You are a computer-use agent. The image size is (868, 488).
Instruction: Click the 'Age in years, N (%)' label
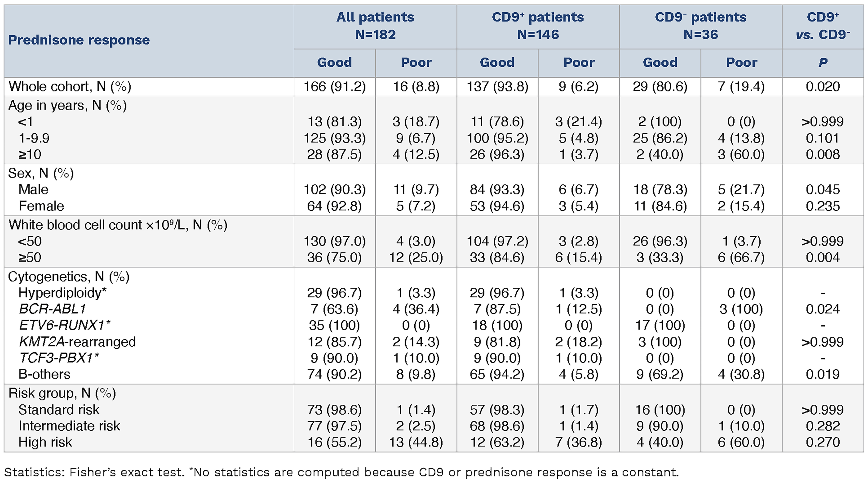click(67, 106)
